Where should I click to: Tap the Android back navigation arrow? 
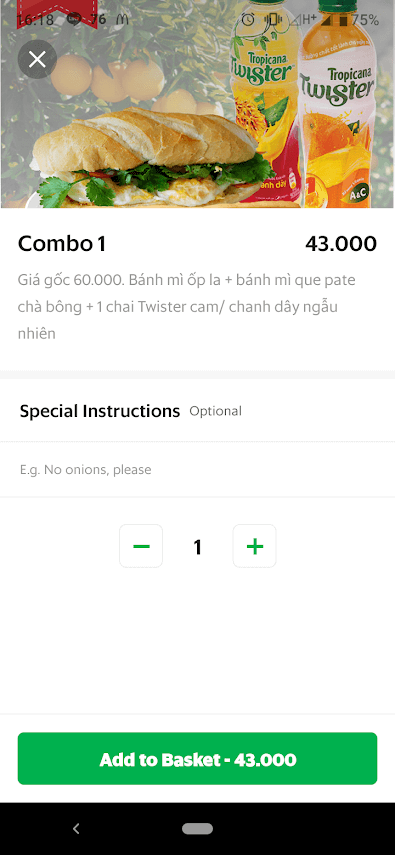click(x=76, y=829)
